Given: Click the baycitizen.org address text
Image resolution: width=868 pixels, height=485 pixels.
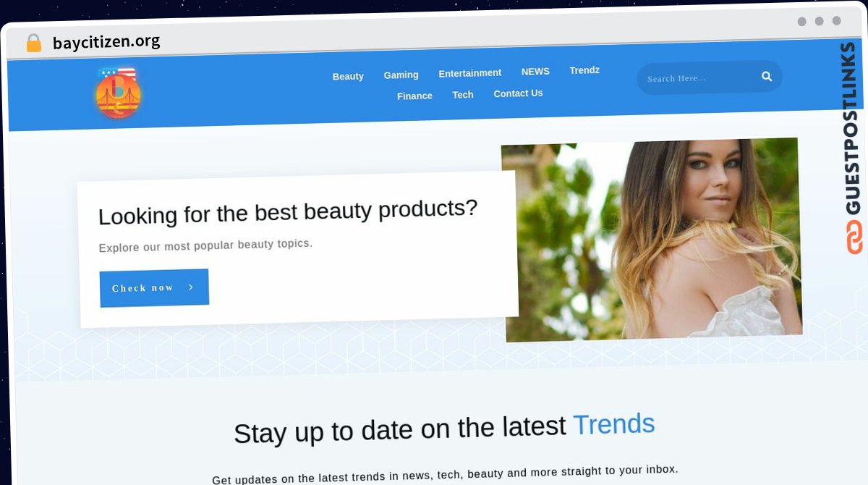Looking at the screenshot, I should pos(106,42).
